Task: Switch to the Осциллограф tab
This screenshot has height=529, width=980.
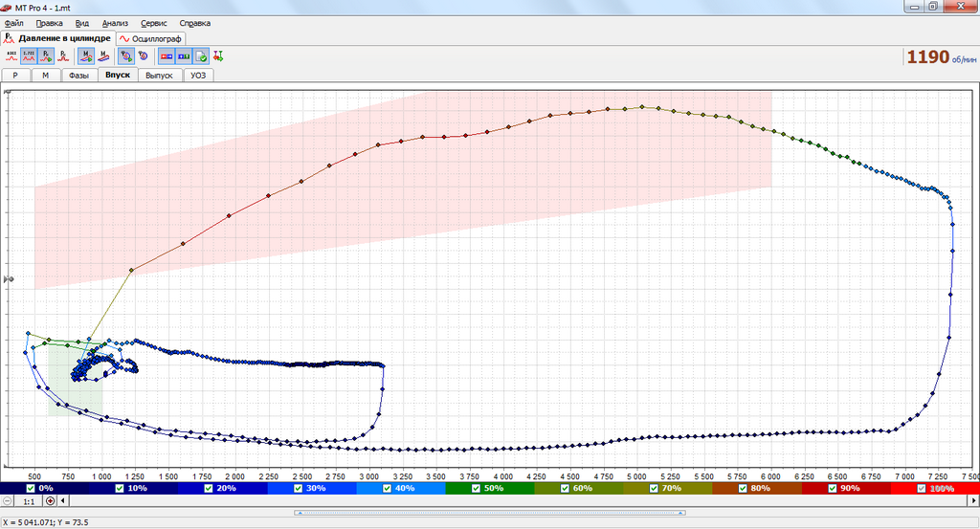Action: [x=151, y=38]
